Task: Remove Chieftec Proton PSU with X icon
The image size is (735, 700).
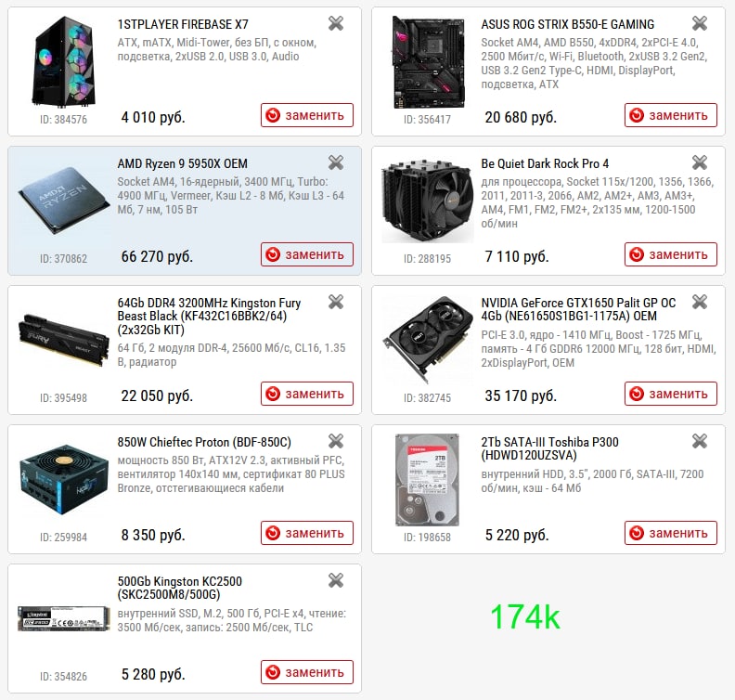Action: pos(336,441)
